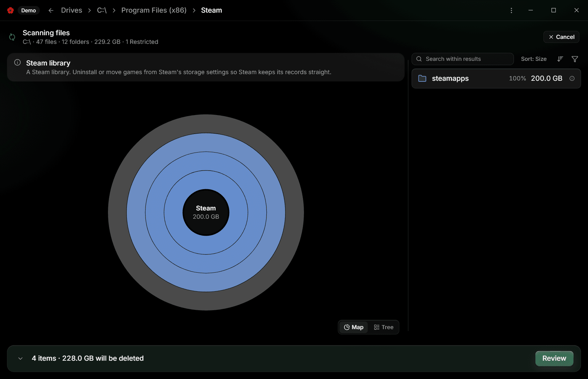Click the 100% value in steamapps row
Screen dimensions: 588x379
click(x=517, y=78)
